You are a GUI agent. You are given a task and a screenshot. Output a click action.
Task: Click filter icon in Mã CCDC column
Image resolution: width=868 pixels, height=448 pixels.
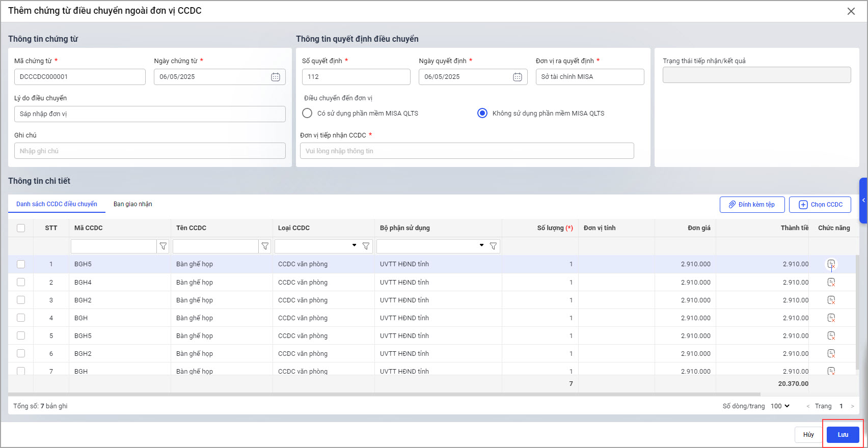click(163, 246)
